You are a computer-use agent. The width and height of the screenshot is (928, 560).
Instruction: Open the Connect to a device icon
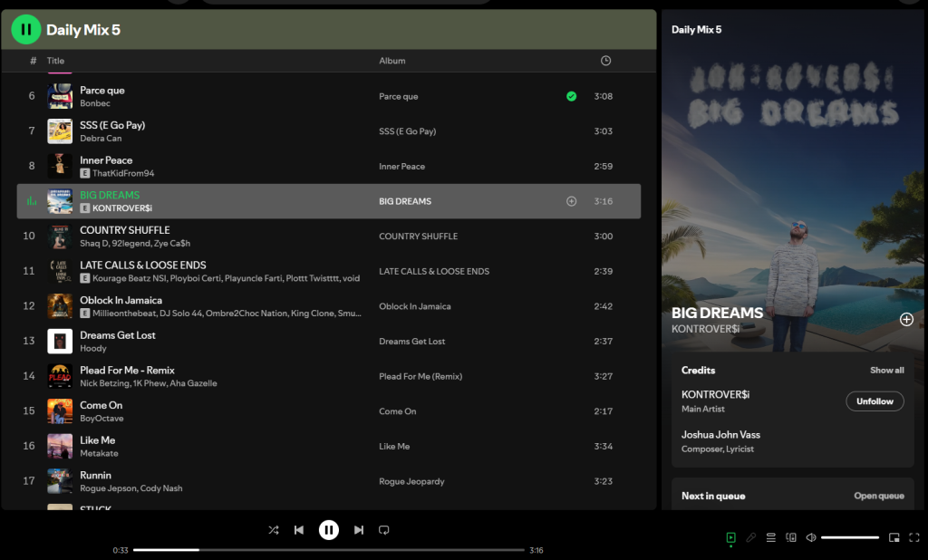pyautogui.click(x=790, y=537)
